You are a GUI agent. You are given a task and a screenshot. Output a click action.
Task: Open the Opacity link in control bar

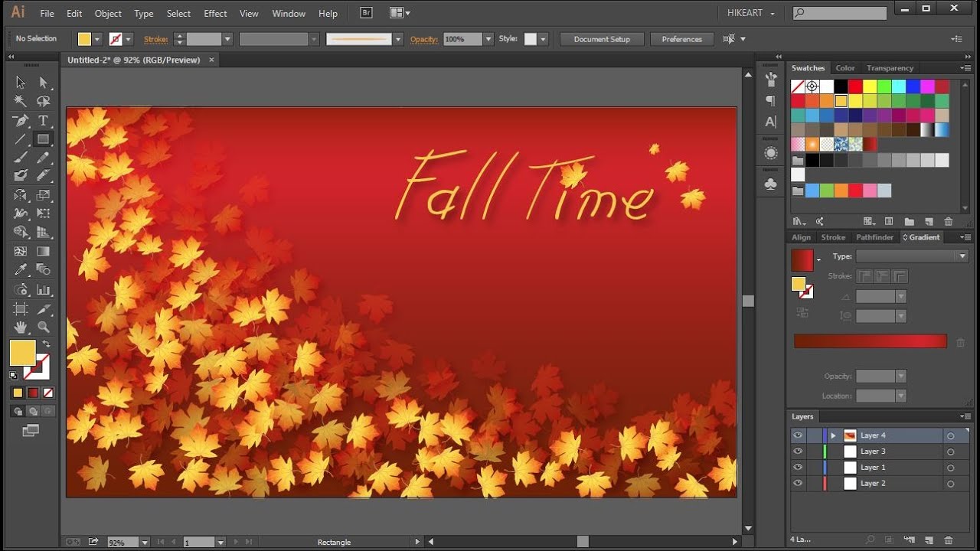(x=424, y=39)
